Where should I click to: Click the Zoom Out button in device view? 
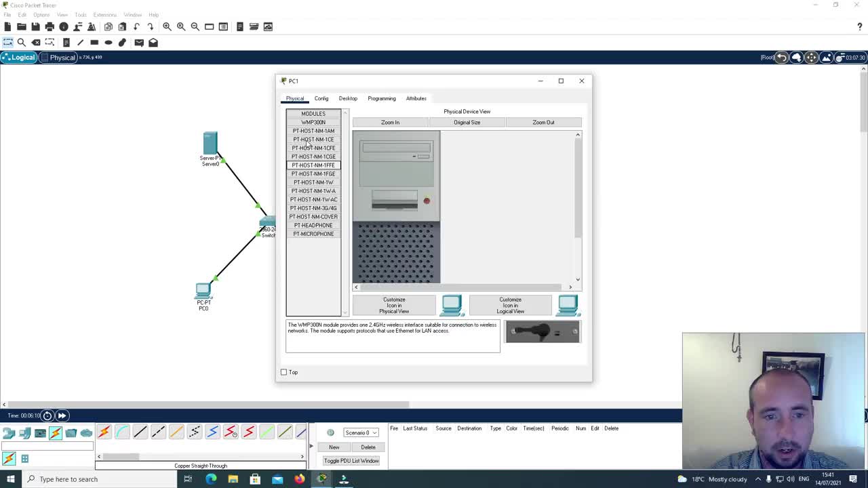click(543, 123)
